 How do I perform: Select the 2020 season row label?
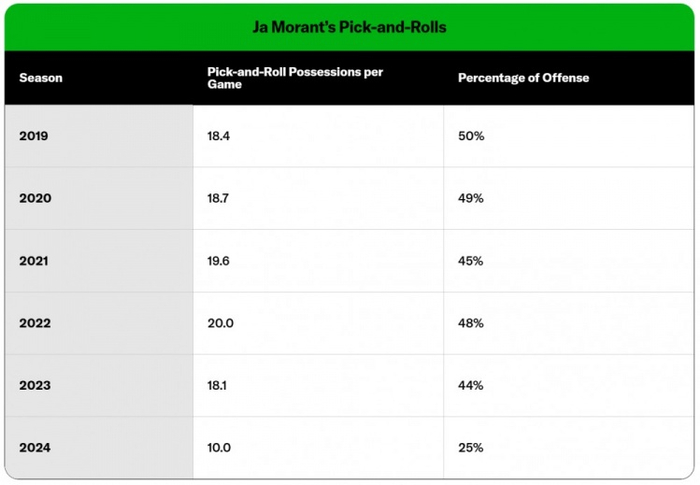coord(35,198)
